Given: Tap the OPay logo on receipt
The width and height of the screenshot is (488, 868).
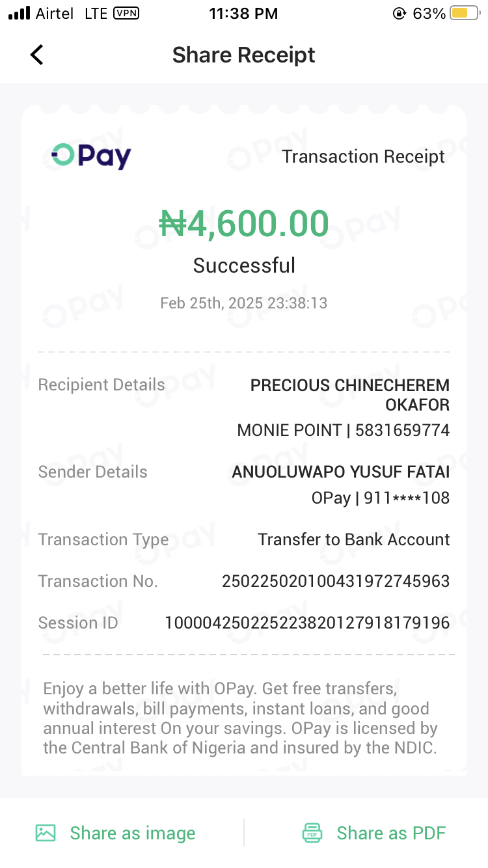Looking at the screenshot, I should tap(91, 156).
